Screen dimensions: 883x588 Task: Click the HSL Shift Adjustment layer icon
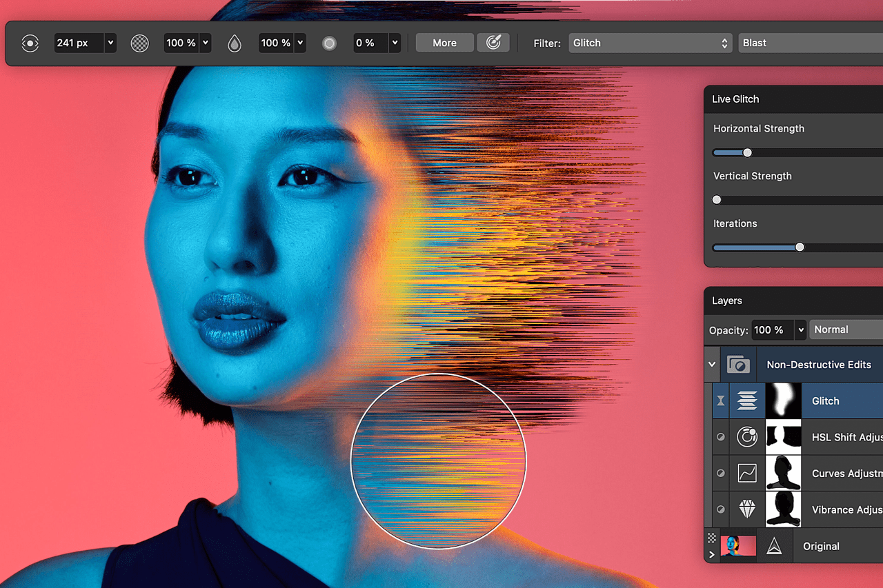tap(747, 437)
